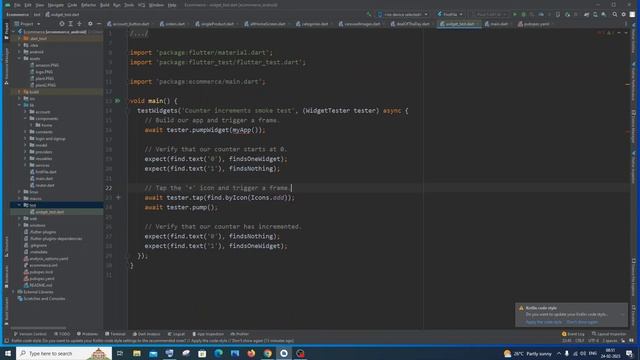
Task: Click the gutter plus icon near tester.tap line
Action: coord(118,198)
